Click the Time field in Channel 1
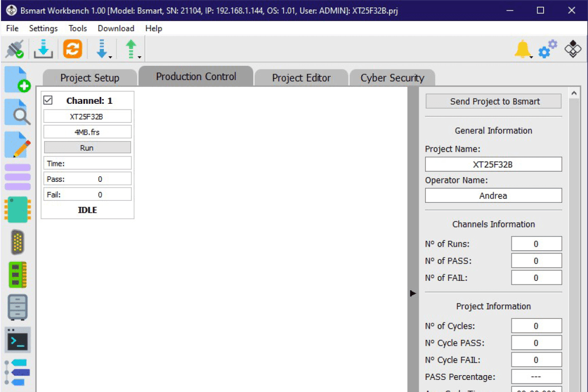Viewport: 588px width, 392px height. (88, 163)
